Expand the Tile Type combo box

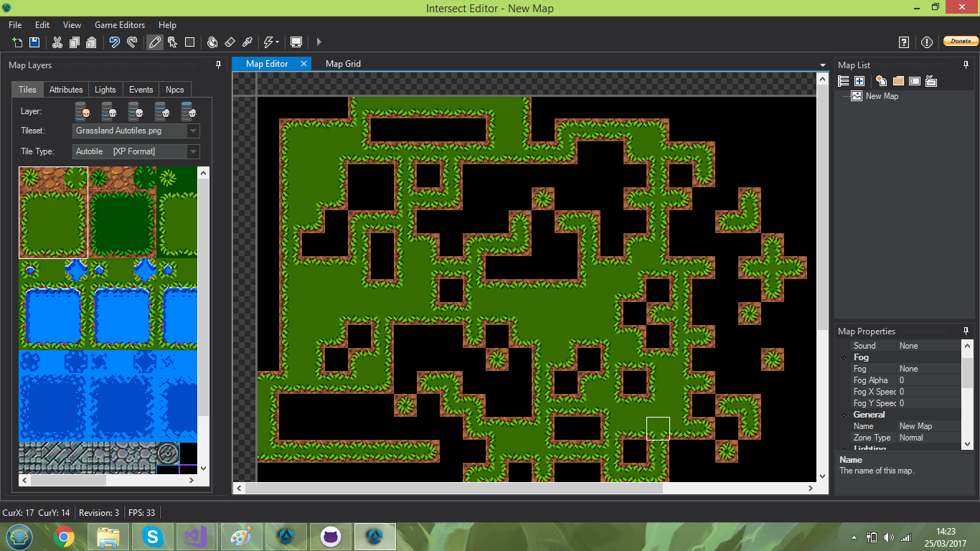tap(192, 151)
